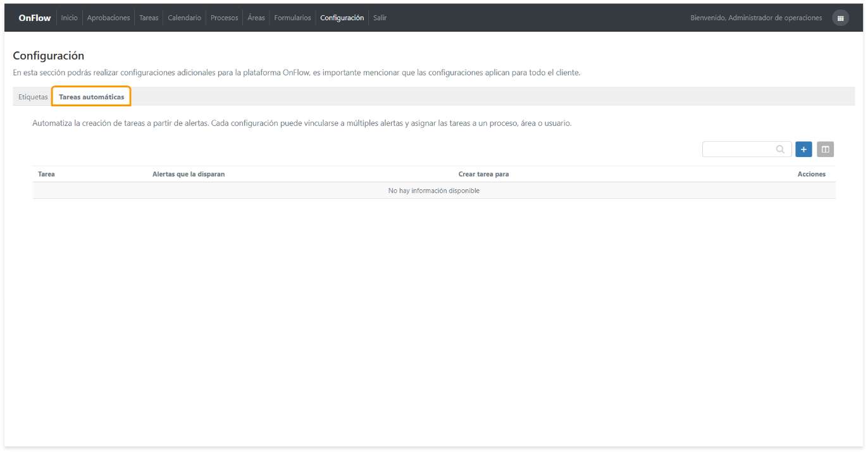Go to Procesos section

point(224,18)
